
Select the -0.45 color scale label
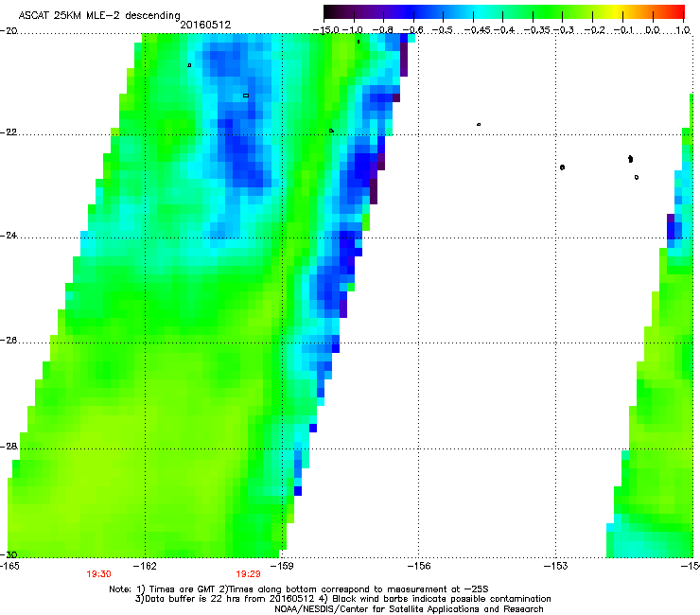click(x=477, y=30)
